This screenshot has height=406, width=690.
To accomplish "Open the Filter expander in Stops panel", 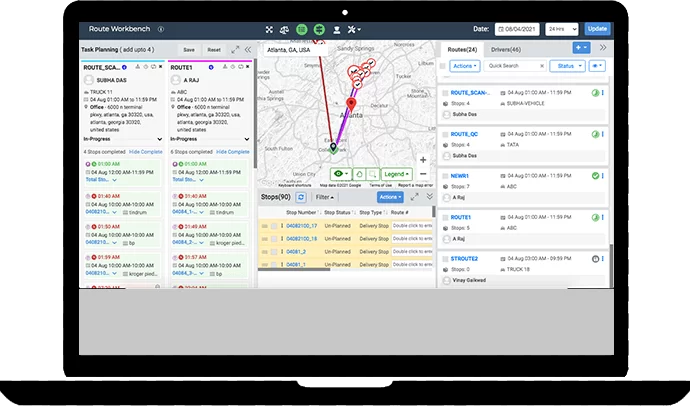I will [325, 198].
